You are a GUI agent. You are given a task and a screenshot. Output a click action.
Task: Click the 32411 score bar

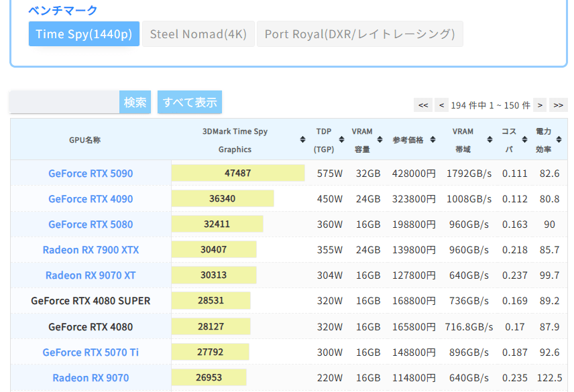[x=217, y=224]
